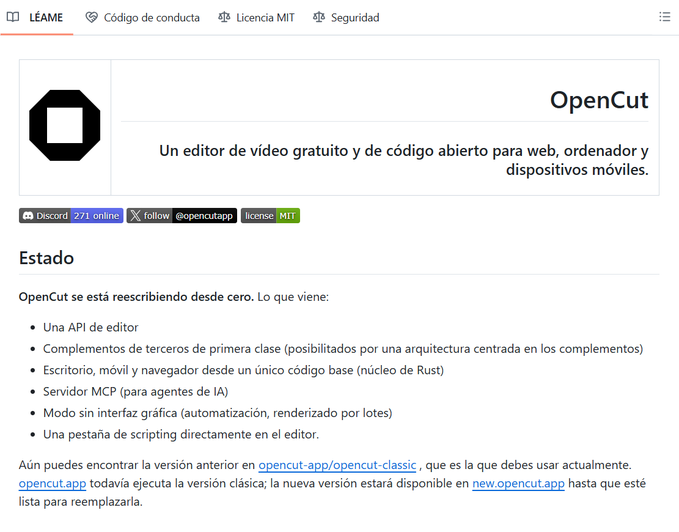Open the Licencia MIT tab
The width and height of the screenshot is (679, 532).
point(256,17)
